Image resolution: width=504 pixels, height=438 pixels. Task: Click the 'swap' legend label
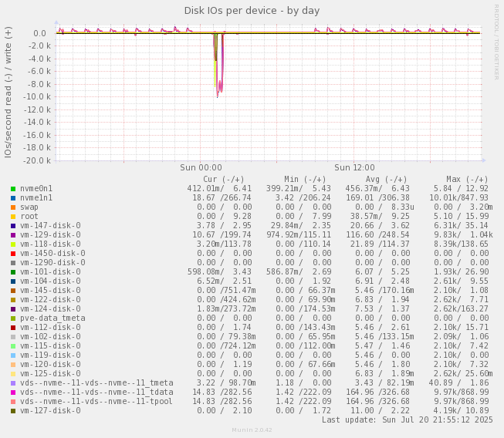[29, 207]
